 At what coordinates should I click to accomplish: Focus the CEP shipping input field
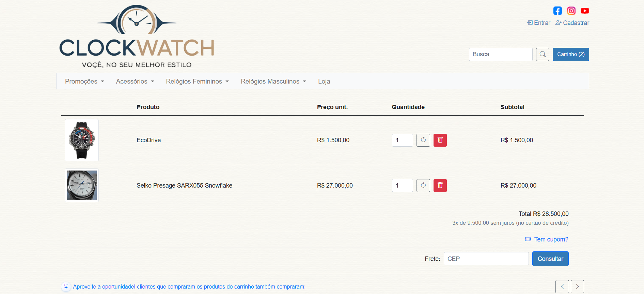[x=486, y=259]
